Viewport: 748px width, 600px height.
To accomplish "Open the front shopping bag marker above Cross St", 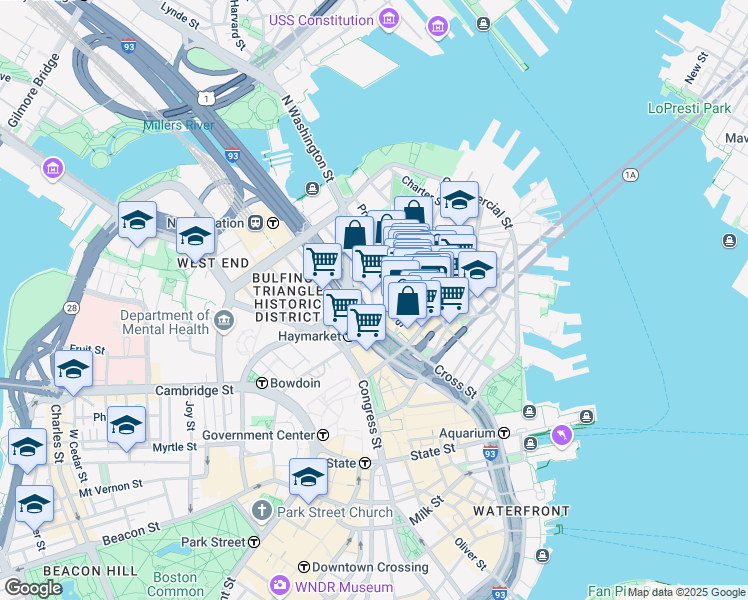I will (407, 301).
